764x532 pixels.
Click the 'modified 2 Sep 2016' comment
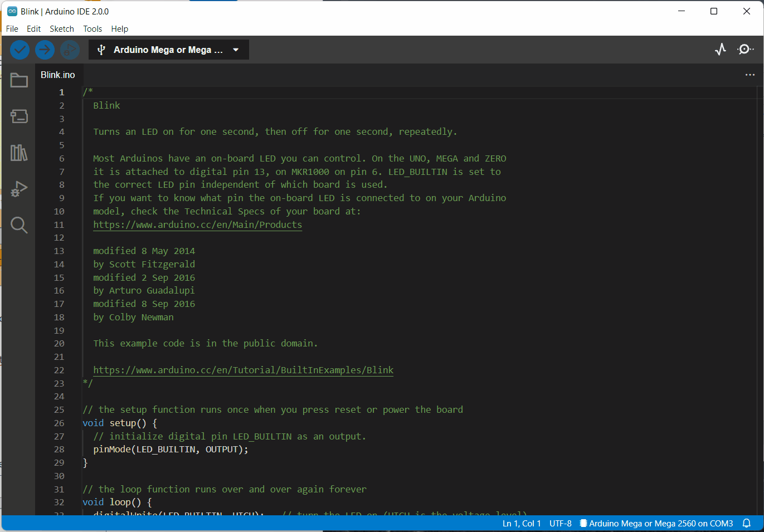click(x=144, y=277)
